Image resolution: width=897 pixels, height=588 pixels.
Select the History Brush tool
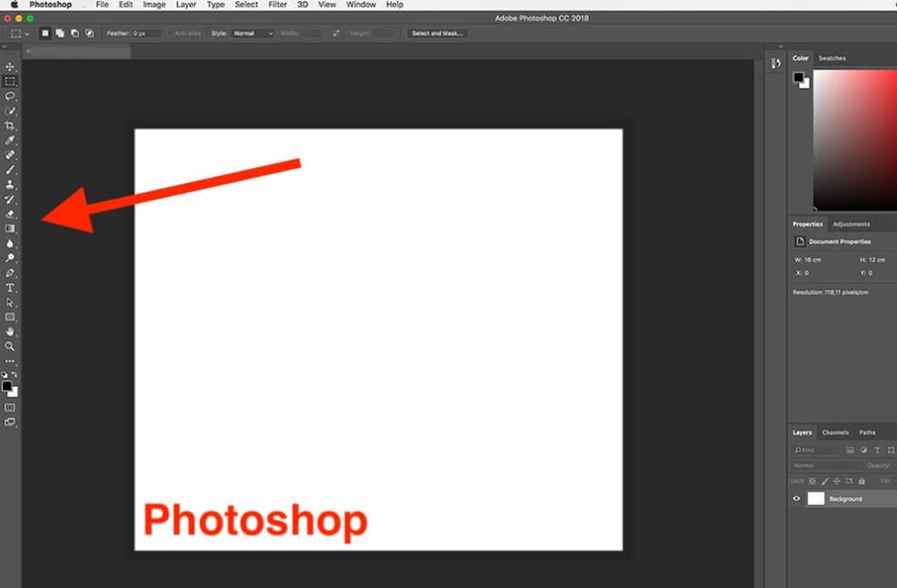[x=10, y=199]
